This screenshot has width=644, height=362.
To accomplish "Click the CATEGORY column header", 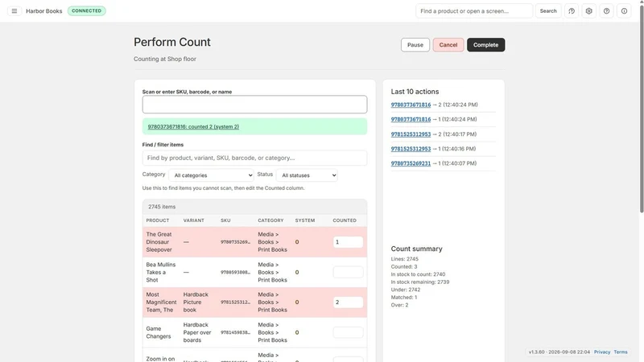I will point(270,220).
